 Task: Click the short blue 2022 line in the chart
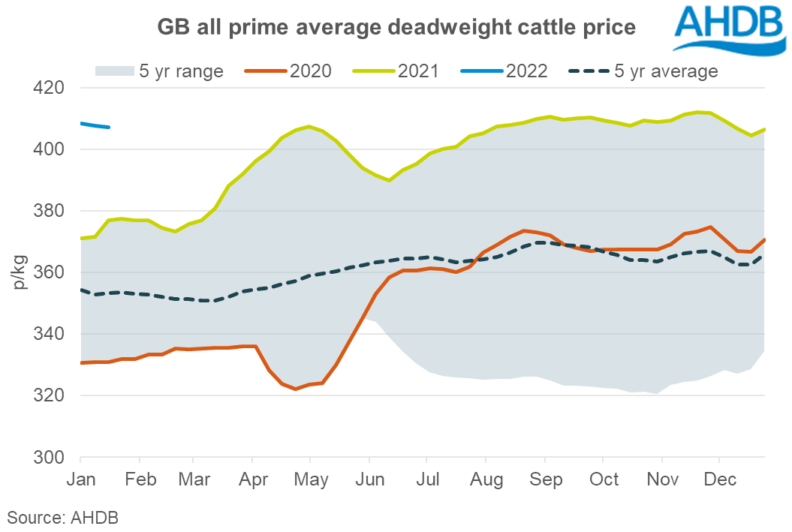[95, 125]
